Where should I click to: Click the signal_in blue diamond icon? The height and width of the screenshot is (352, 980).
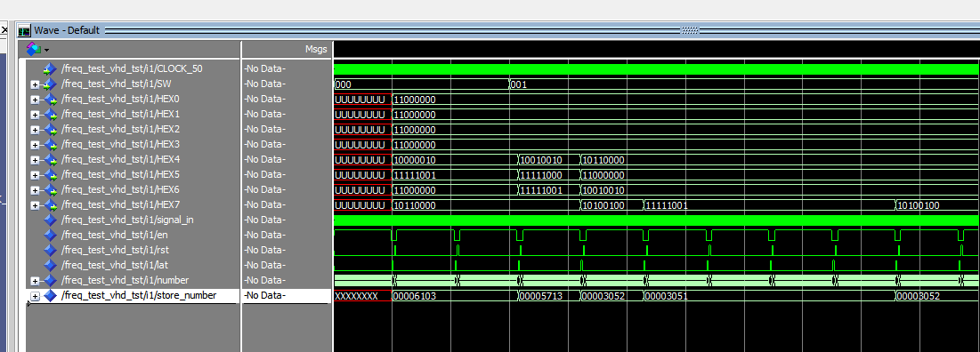[x=51, y=220]
